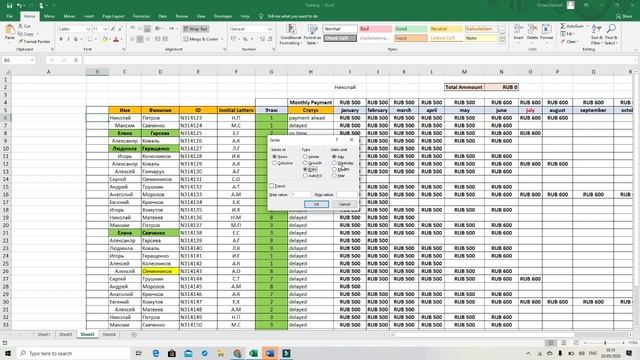
Task: Toggle underline formatting in the ribbon
Action: [x=76, y=39]
